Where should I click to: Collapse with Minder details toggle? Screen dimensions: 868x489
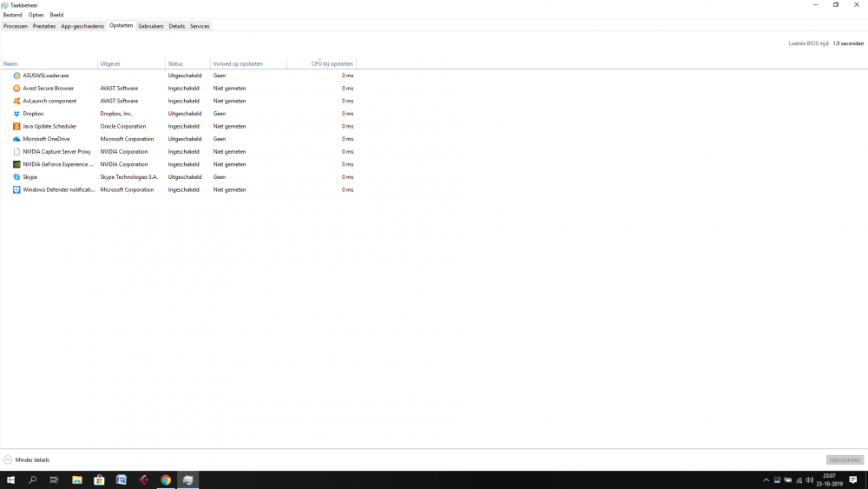27,459
